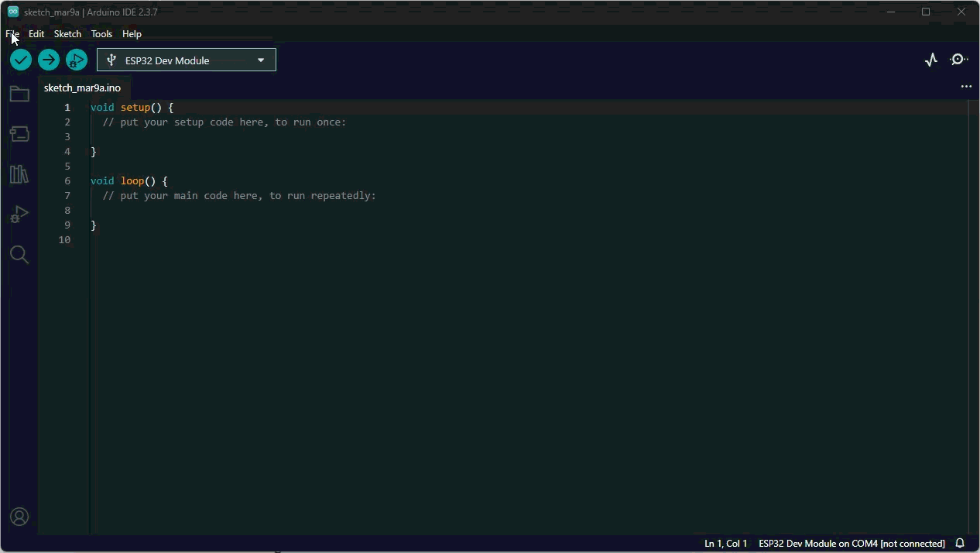The height and width of the screenshot is (553, 980).
Task: Open the File menu
Action: point(12,34)
